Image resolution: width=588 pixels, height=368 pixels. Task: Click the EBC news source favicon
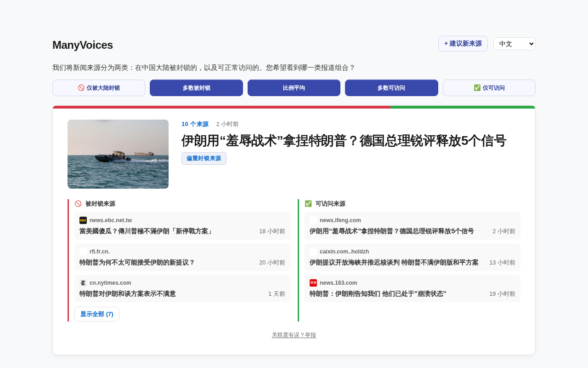[x=83, y=220]
